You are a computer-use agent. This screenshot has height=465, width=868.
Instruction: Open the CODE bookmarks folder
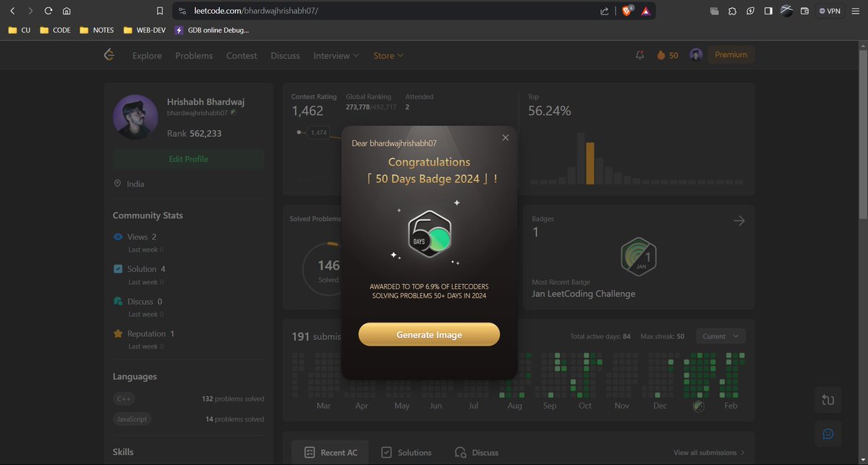click(56, 30)
